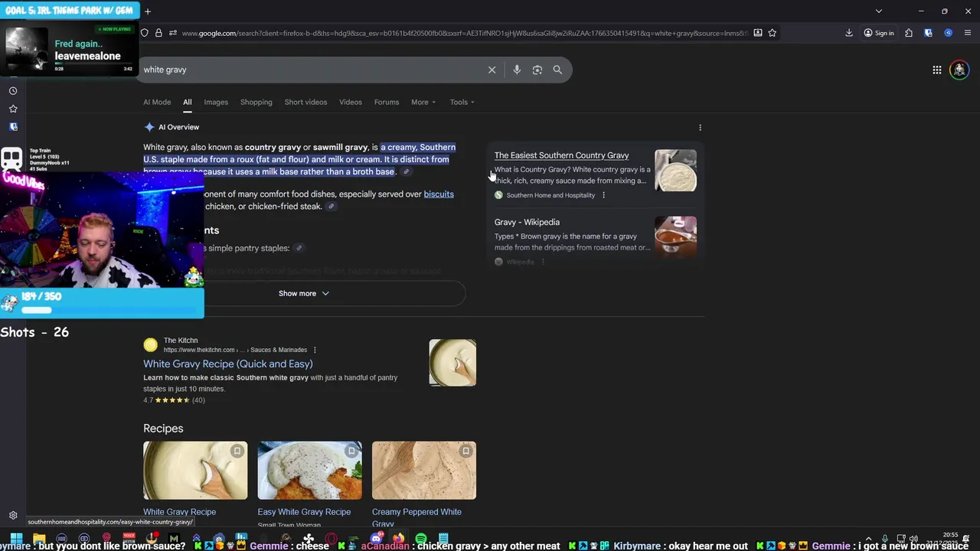Open Firefox downloads panel
980x551 pixels.
[849, 33]
